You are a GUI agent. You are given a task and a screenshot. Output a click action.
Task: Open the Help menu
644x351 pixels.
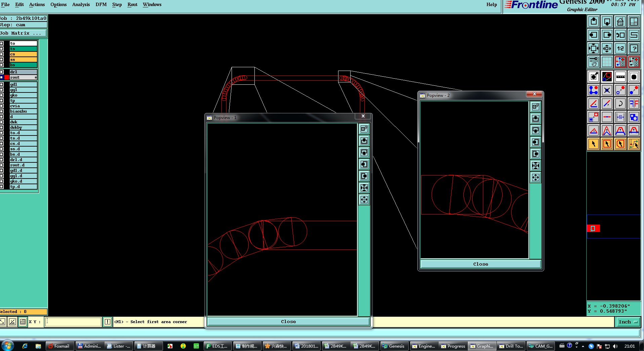[x=492, y=4]
